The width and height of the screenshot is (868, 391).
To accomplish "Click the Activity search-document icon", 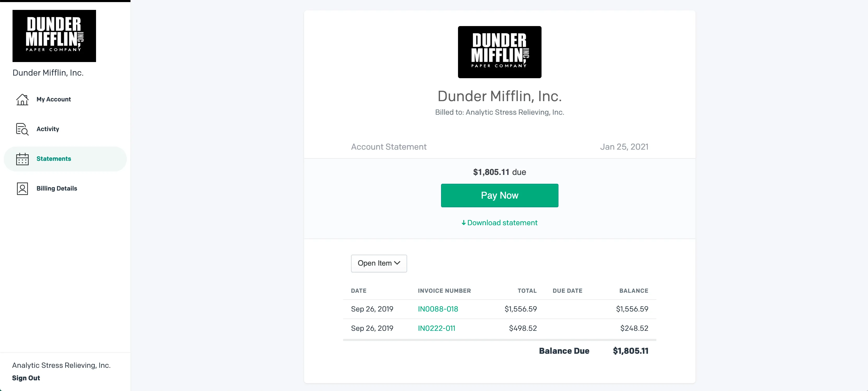I will (22, 129).
